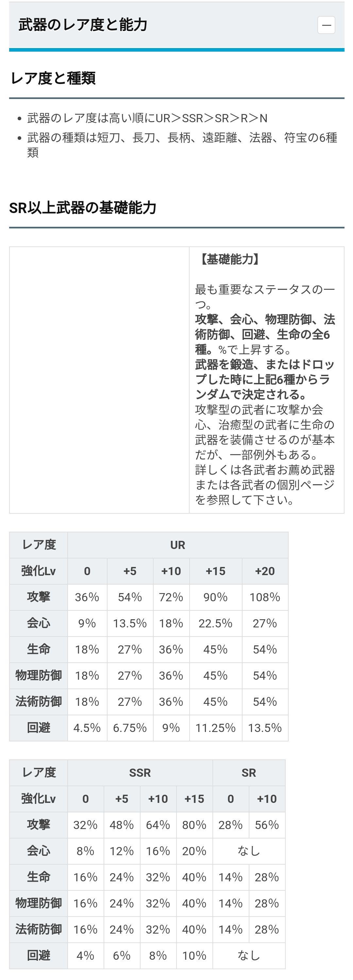Select the SR rarity column header

[249, 773]
